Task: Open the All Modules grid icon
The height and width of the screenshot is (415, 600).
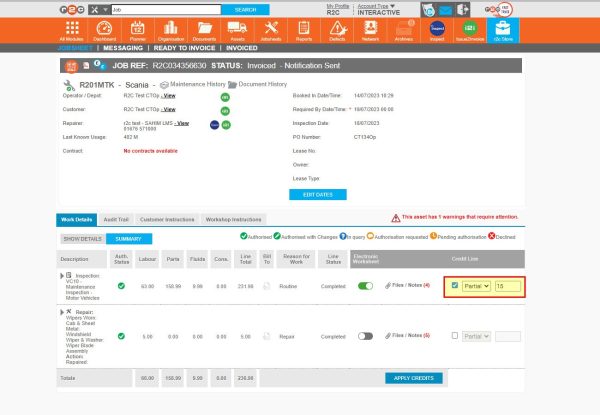Action: point(72,31)
